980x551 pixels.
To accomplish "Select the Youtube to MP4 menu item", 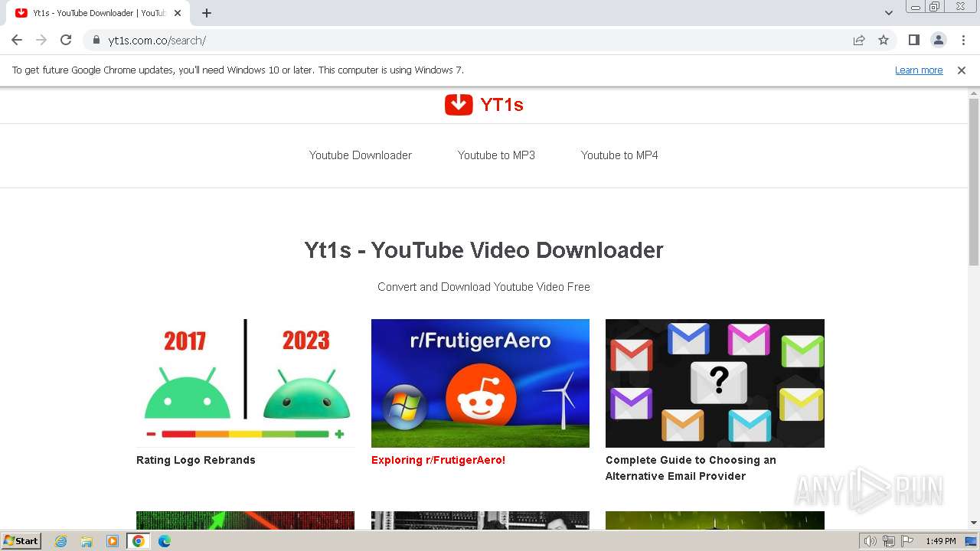I will point(619,155).
